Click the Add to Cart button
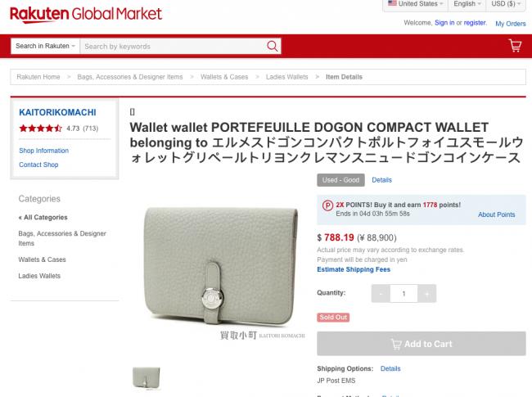The image size is (532, 397). (x=422, y=344)
